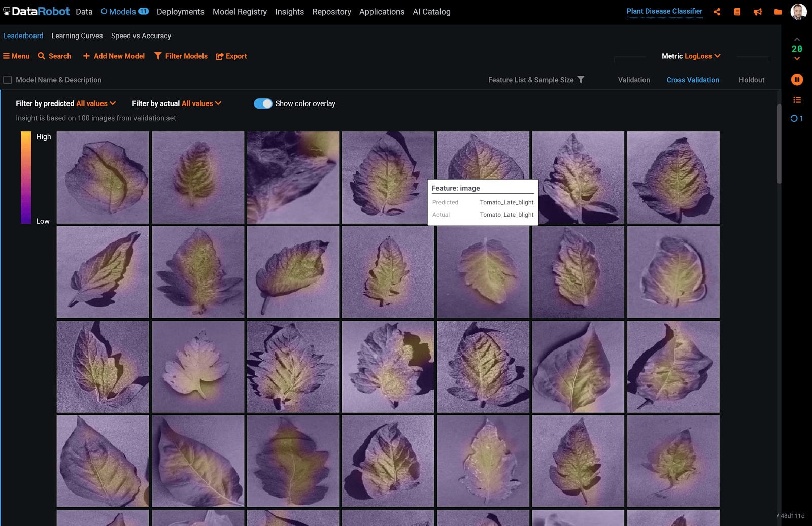Decrease worker count with down arrow
Screen dimensions: 812x526
797,59
